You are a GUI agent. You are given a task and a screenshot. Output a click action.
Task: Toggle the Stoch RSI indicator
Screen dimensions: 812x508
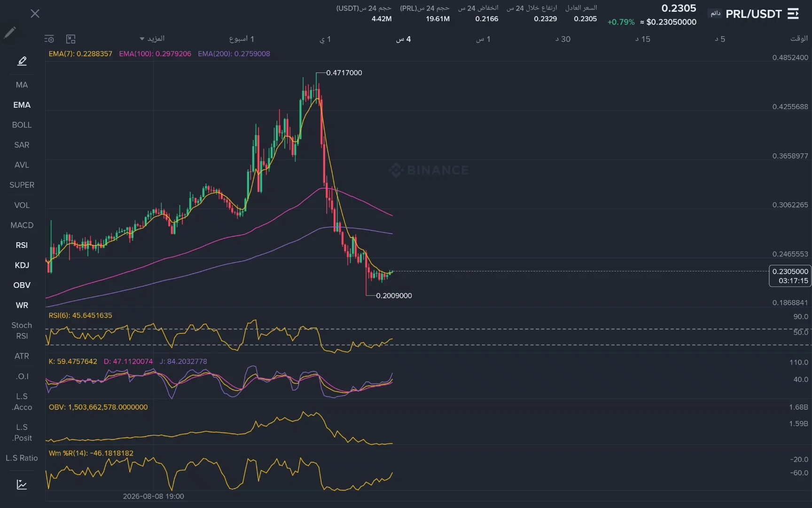coord(22,331)
